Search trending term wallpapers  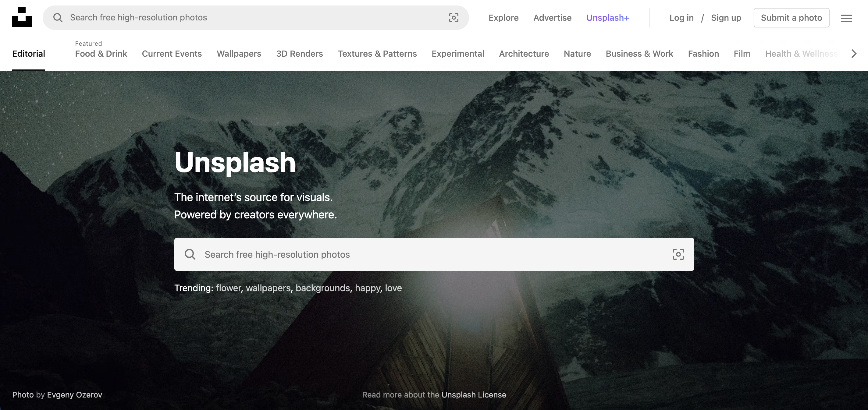[x=268, y=288]
